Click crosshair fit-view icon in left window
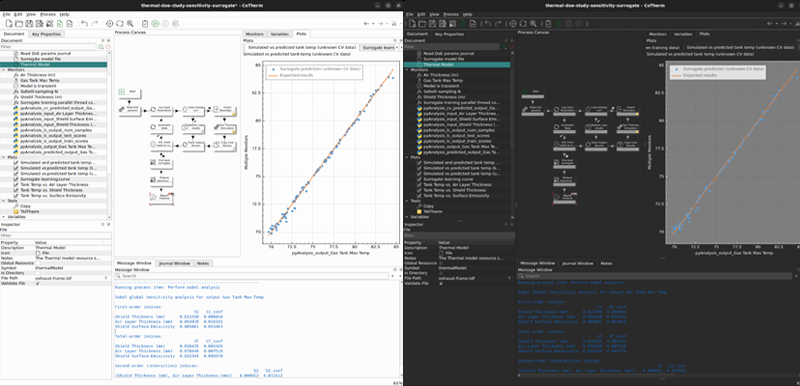 [x=110, y=24]
